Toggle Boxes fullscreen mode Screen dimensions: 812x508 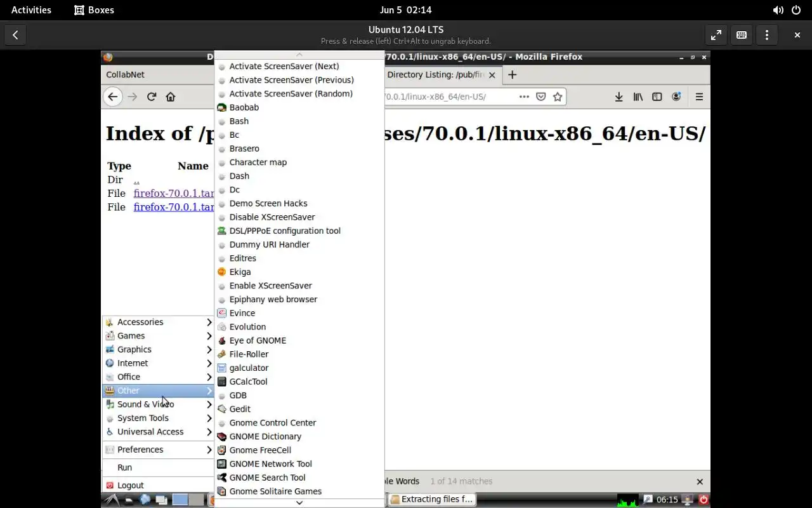pyautogui.click(x=716, y=35)
